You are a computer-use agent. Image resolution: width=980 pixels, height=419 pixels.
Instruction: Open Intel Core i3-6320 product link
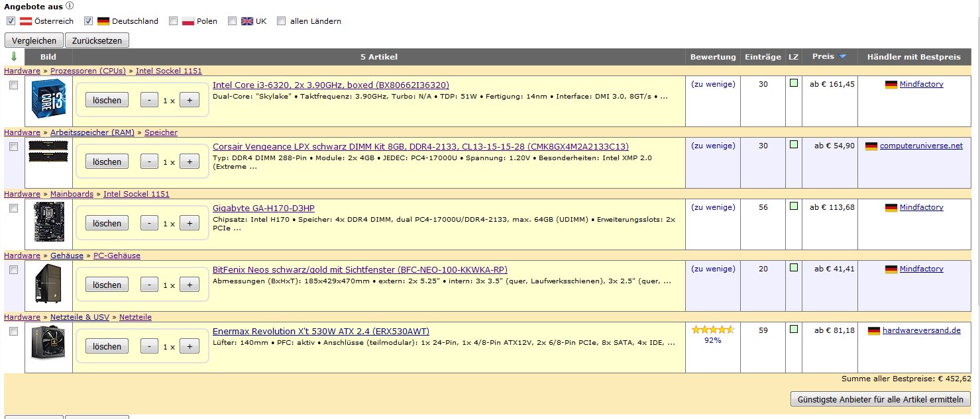click(x=331, y=85)
